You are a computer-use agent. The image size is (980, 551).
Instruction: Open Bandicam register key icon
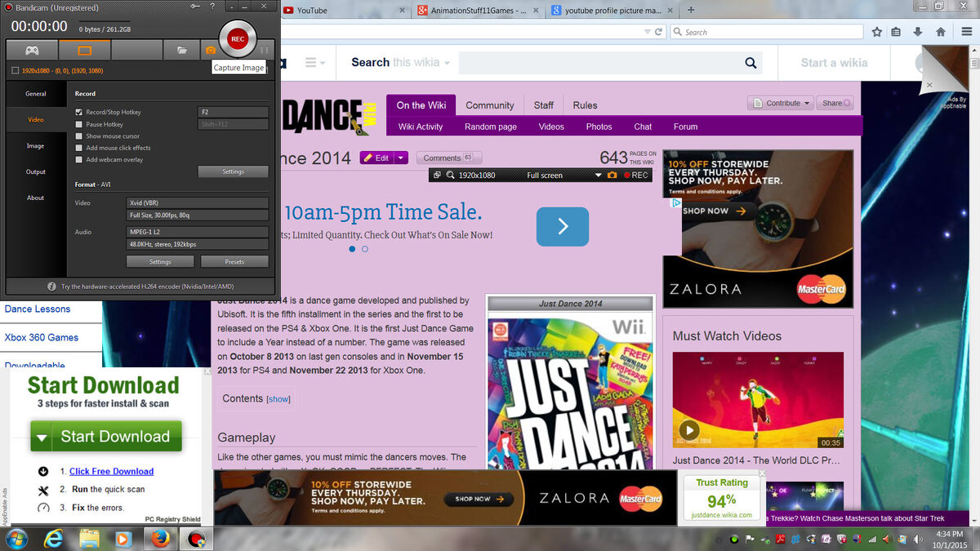[194, 7]
